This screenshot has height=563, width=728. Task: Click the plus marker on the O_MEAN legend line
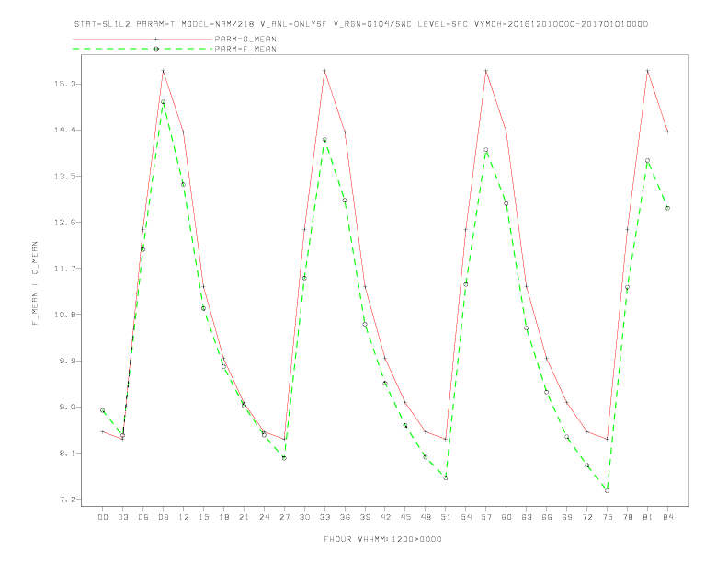pyautogui.click(x=156, y=39)
